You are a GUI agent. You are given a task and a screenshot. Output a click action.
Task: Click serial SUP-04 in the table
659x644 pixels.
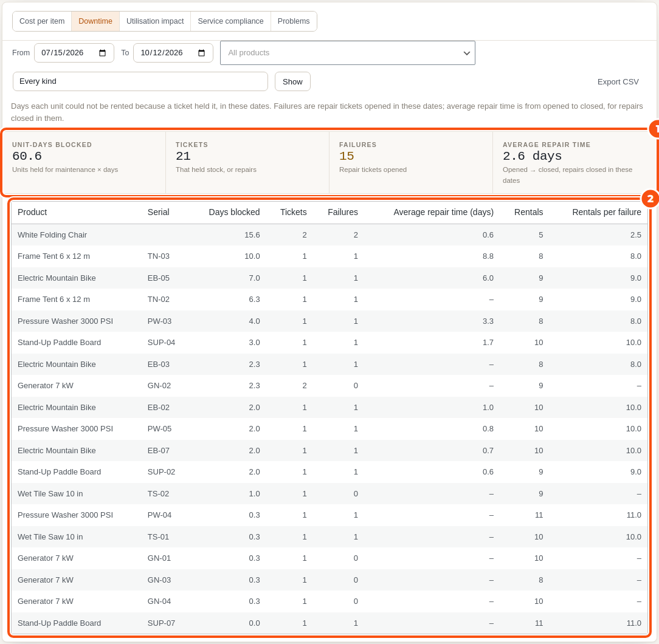coord(161,343)
